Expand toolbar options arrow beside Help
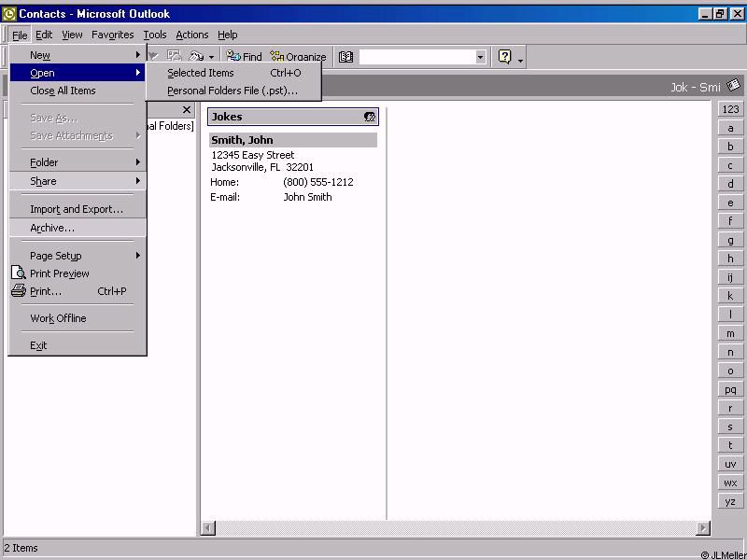 520,61
